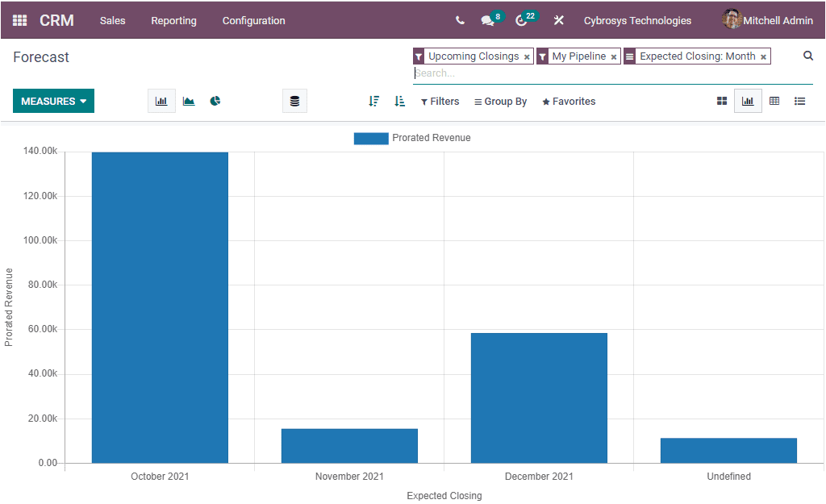826x504 pixels.
Task: Expand the Favorites menu
Action: [568, 101]
